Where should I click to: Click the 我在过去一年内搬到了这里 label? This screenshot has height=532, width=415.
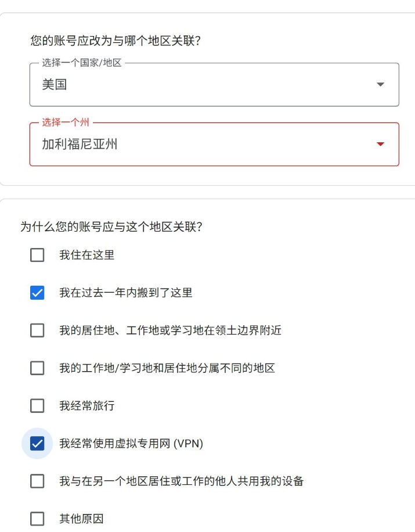tap(125, 293)
